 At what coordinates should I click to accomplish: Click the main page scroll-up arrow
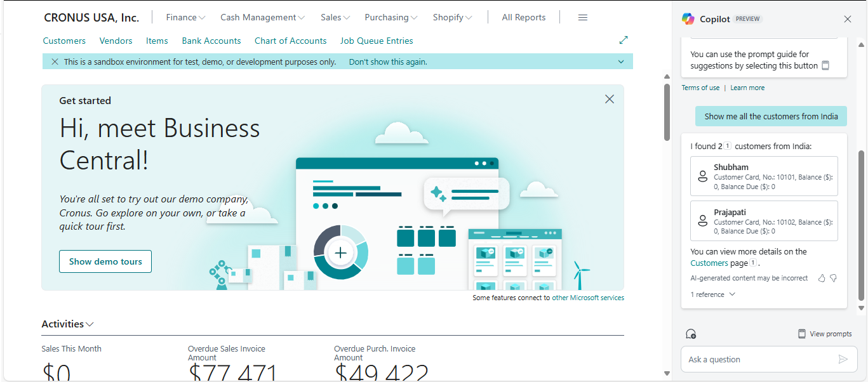667,77
